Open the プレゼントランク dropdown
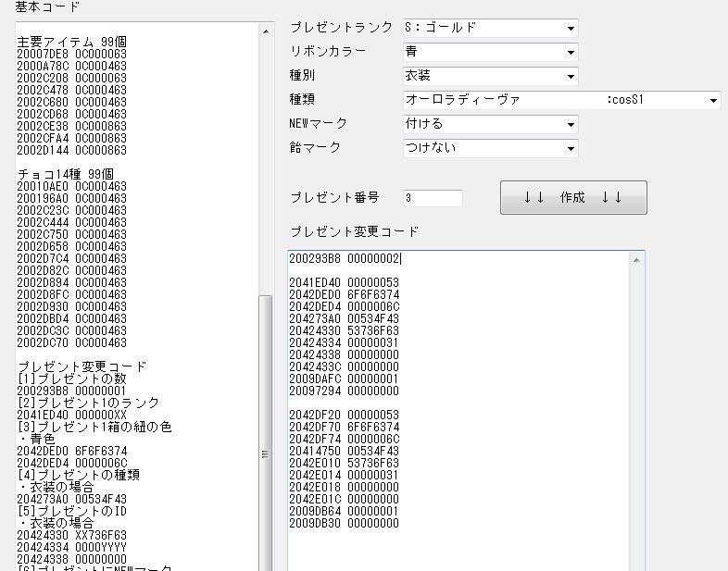Image resolution: width=728 pixels, height=571 pixels. 490,28
